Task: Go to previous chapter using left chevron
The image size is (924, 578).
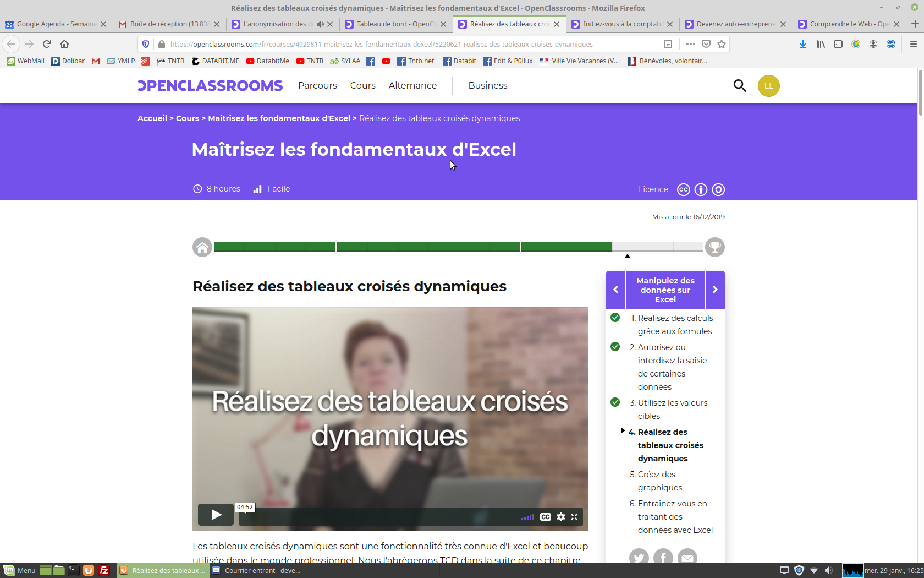Action: [615, 290]
